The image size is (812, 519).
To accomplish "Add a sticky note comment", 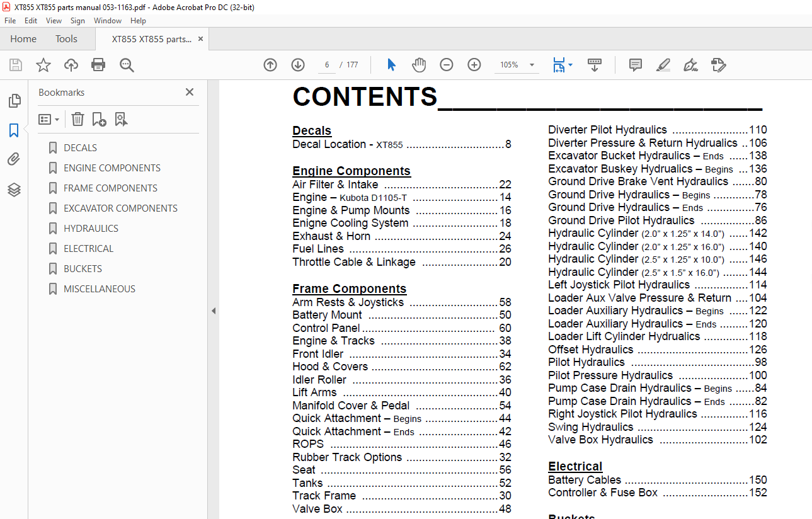I will (636, 65).
